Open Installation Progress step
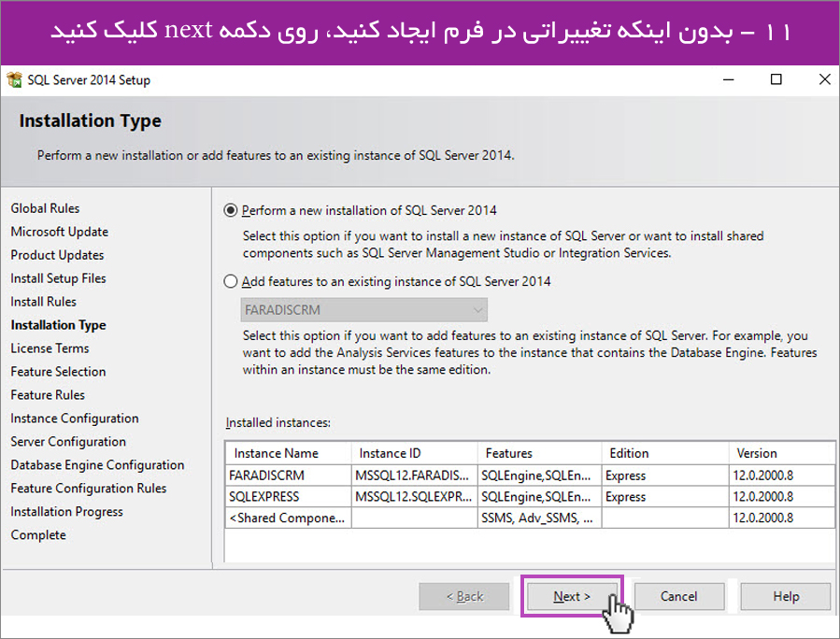 [67, 512]
